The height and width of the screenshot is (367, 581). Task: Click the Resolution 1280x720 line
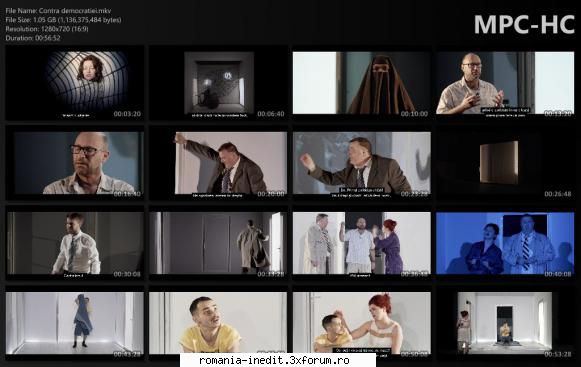(47, 29)
